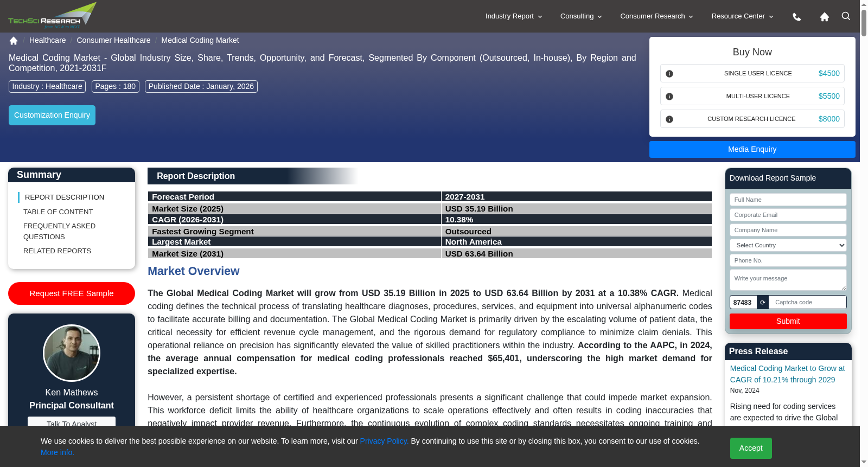Click 'Published Date : January, 2026' tag

[201, 86]
